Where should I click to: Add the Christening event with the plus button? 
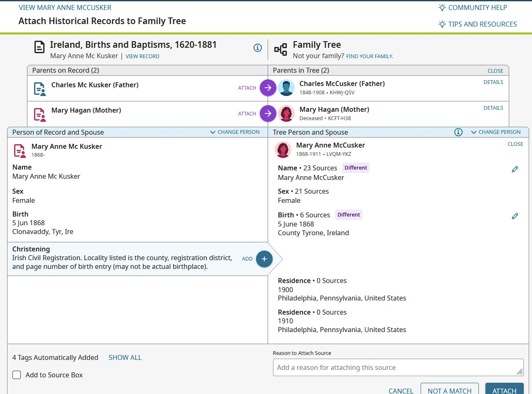[264, 259]
